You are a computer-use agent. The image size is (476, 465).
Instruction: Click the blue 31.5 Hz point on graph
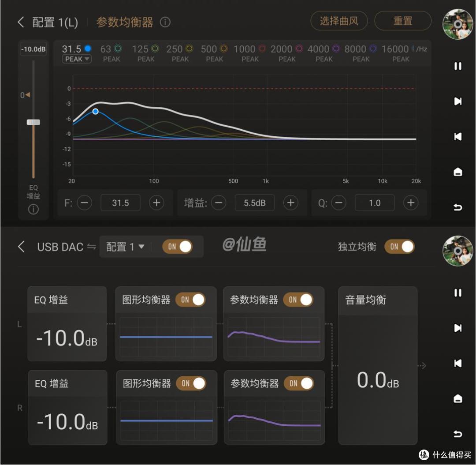95,112
